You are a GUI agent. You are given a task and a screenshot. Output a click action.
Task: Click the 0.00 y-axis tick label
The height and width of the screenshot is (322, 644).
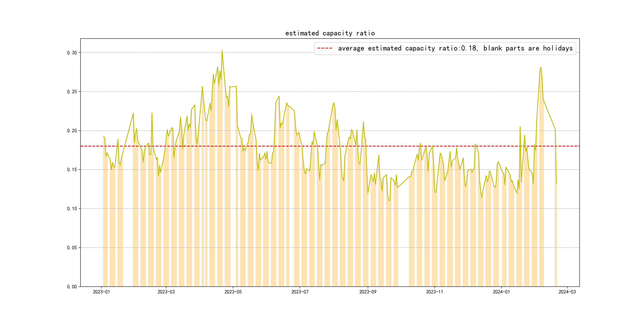click(72, 287)
